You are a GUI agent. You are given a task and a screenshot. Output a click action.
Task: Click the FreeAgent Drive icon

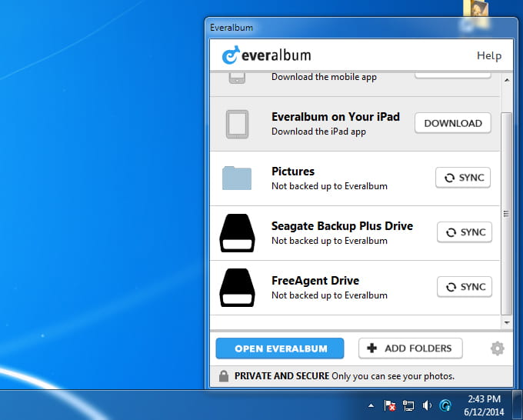237,288
